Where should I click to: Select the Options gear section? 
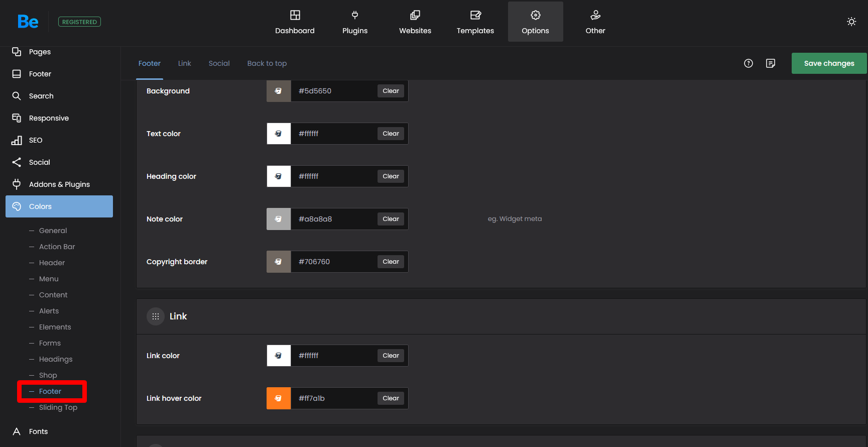pos(536,22)
